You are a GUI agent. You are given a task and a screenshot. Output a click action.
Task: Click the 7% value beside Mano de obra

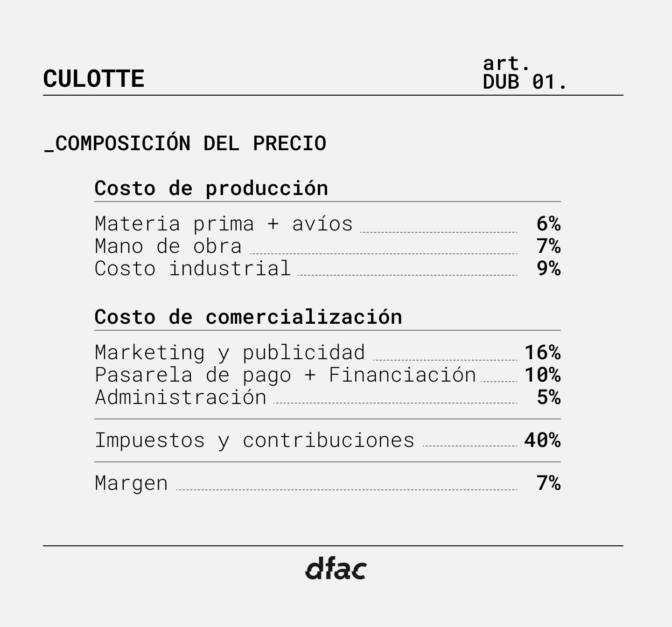(548, 246)
